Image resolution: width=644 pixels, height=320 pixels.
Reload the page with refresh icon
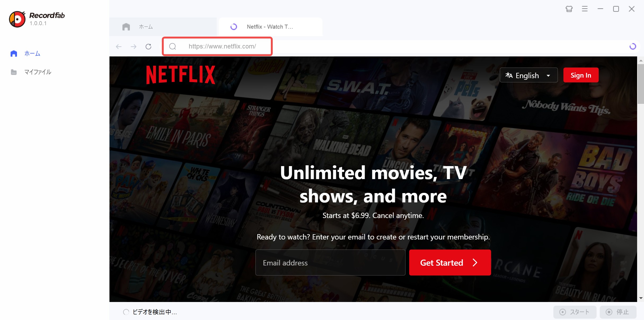point(148,47)
